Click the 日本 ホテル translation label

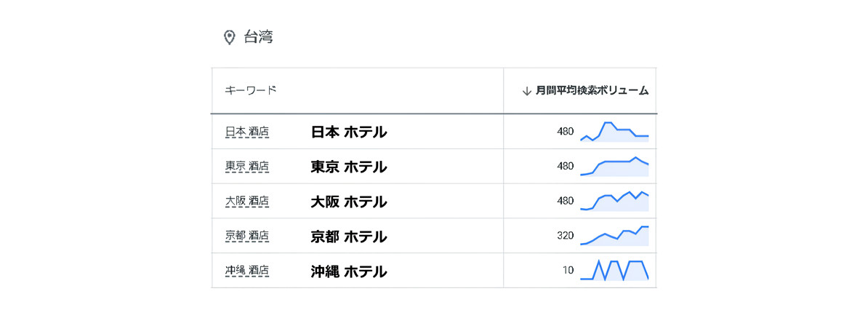tap(348, 132)
